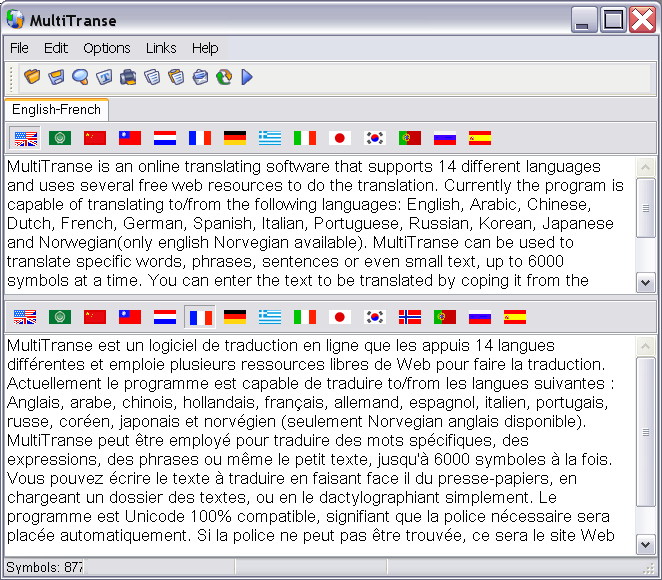662x580 pixels.
Task: Copy text with the copy pages icon
Action: coord(152,77)
